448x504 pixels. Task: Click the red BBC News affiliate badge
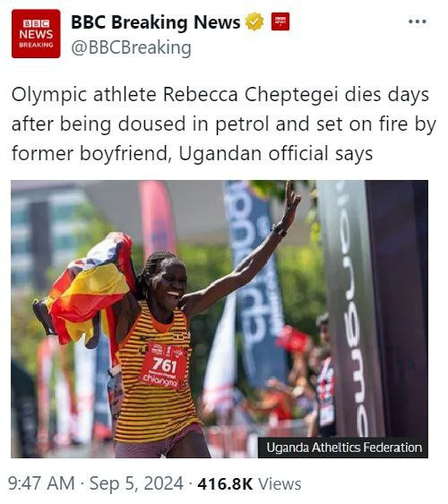(x=280, y=21)
